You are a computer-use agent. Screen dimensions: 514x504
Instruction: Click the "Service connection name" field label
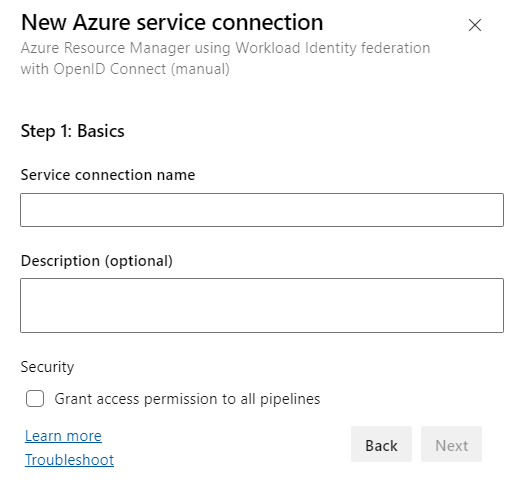click(x=108, y=175)
